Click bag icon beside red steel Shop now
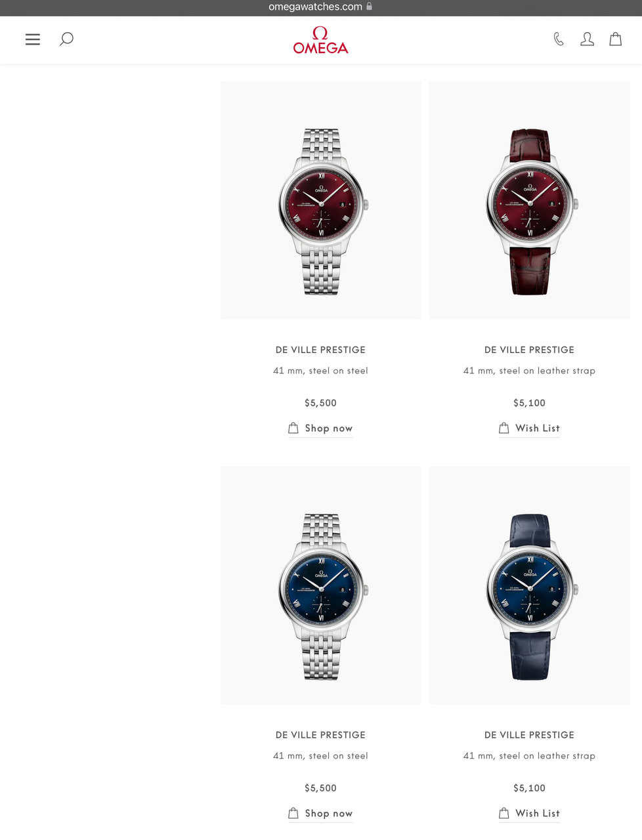 point(293,428)
